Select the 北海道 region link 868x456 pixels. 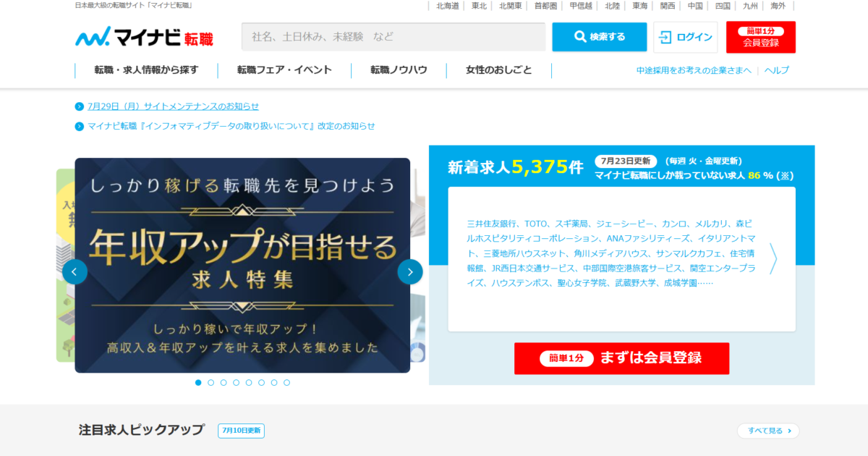447,6
